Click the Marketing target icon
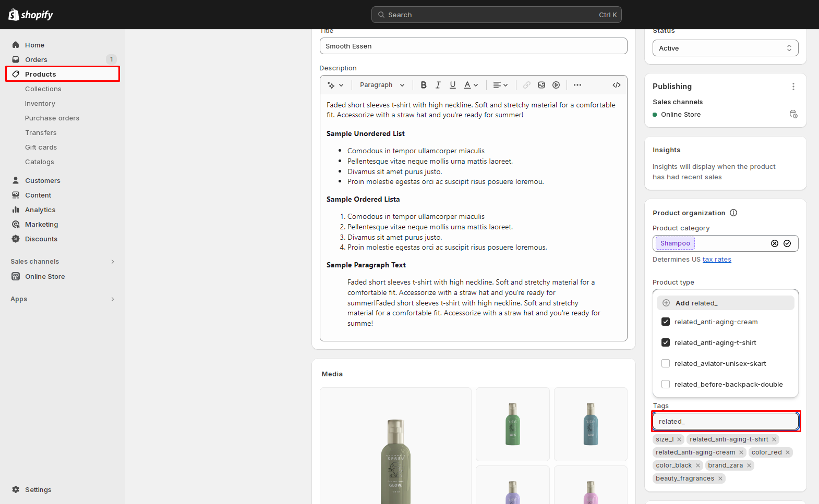The image size is (819, 504). (16, 224)
